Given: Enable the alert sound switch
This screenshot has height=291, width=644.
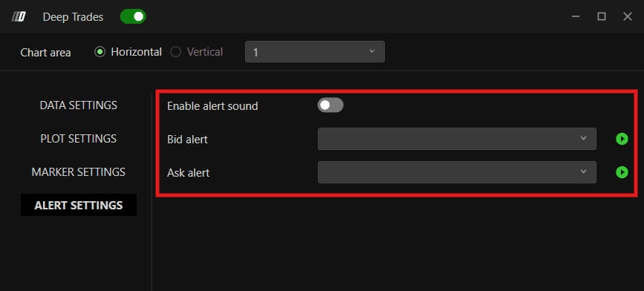Looking at the screenshot, I should point(331,105).
